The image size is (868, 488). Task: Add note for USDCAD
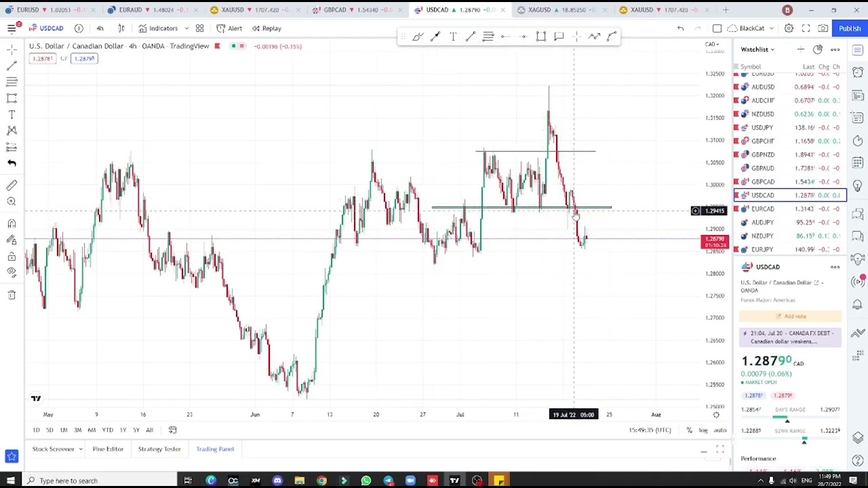click(x=791, y=317)
